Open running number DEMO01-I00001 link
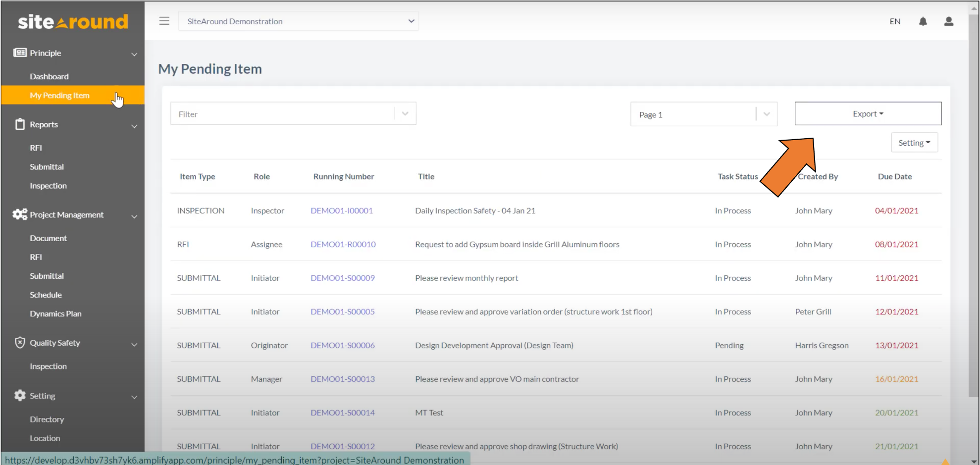The image size is (980, 465). 341,210
